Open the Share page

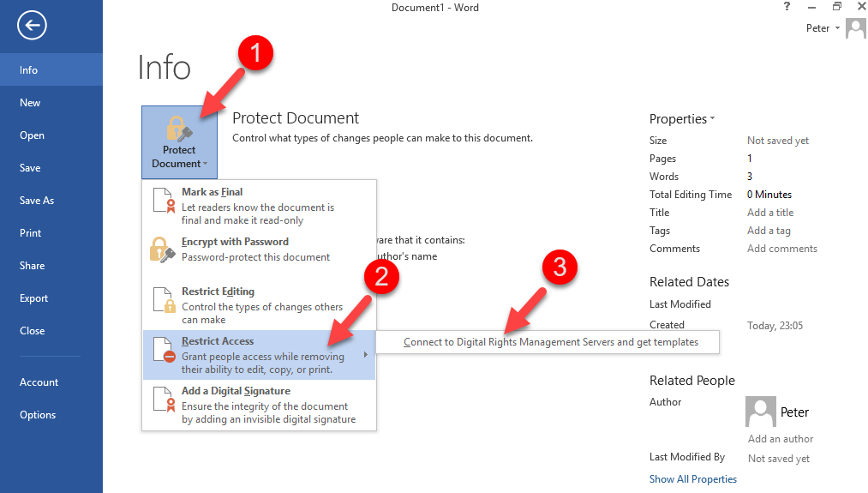tap(51, 265)
